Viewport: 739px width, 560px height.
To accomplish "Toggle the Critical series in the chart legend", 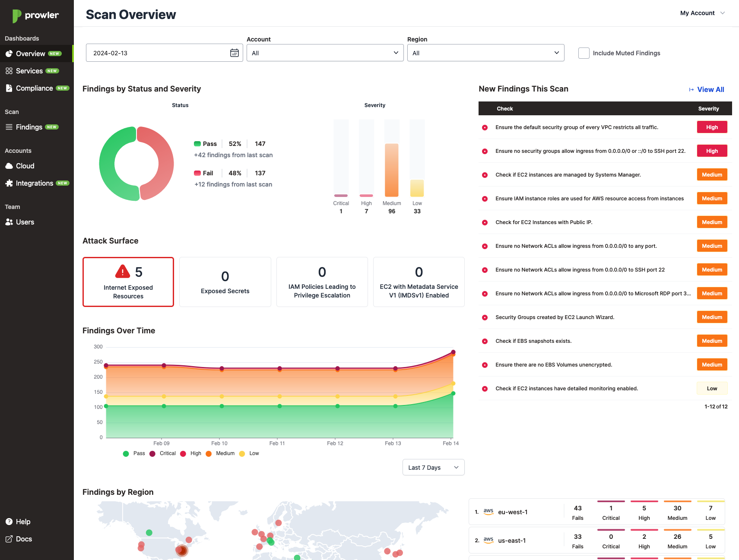I will tap(162, 453).
